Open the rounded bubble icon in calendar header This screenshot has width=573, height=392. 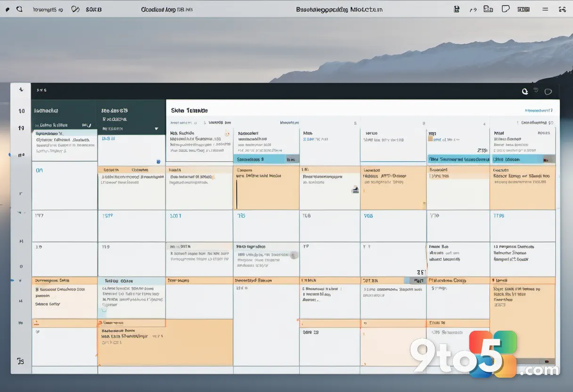[548, 91]
